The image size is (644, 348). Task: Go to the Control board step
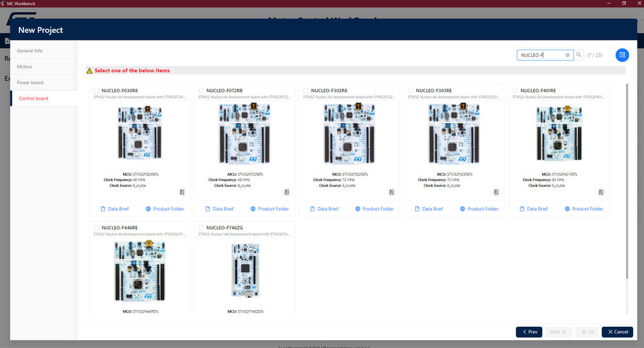pyautogui.click(x=44, y=99)
